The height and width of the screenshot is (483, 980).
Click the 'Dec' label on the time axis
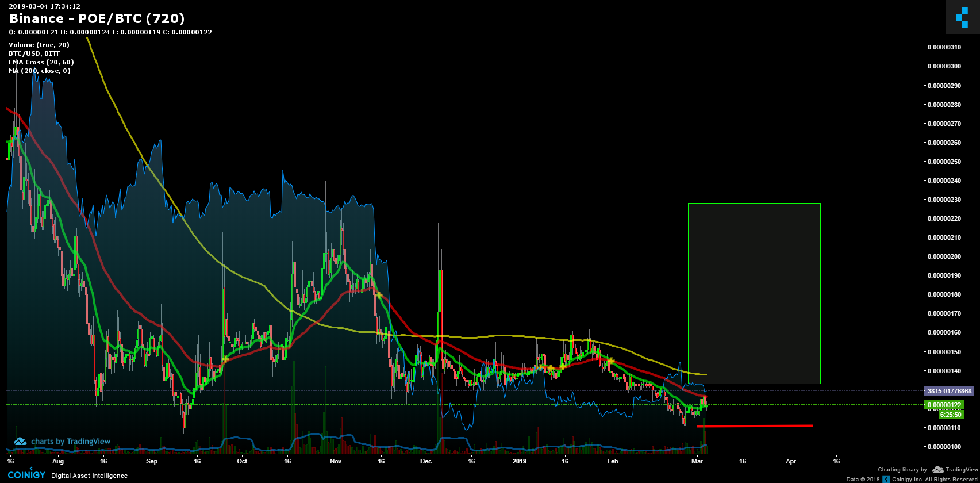(426, 461)
